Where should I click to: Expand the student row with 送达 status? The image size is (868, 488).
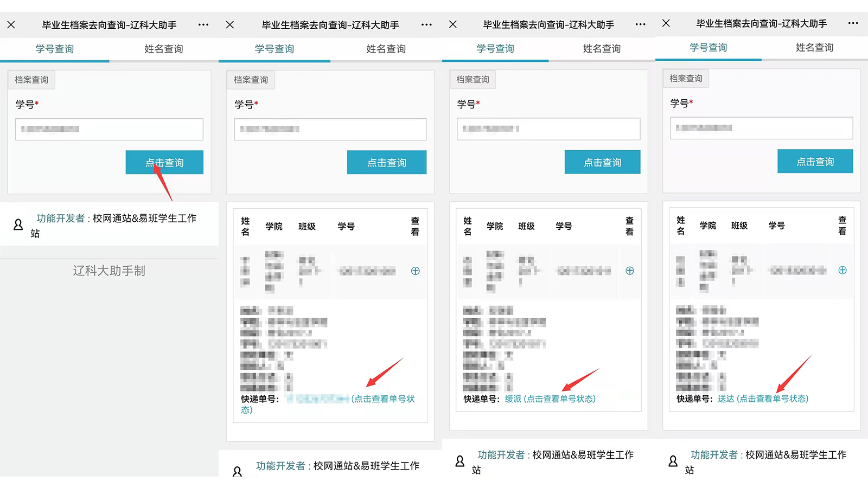tap(842, 270)
